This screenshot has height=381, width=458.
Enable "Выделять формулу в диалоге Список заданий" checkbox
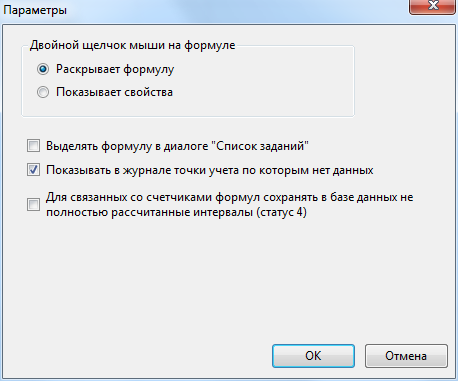pos(33,146)
